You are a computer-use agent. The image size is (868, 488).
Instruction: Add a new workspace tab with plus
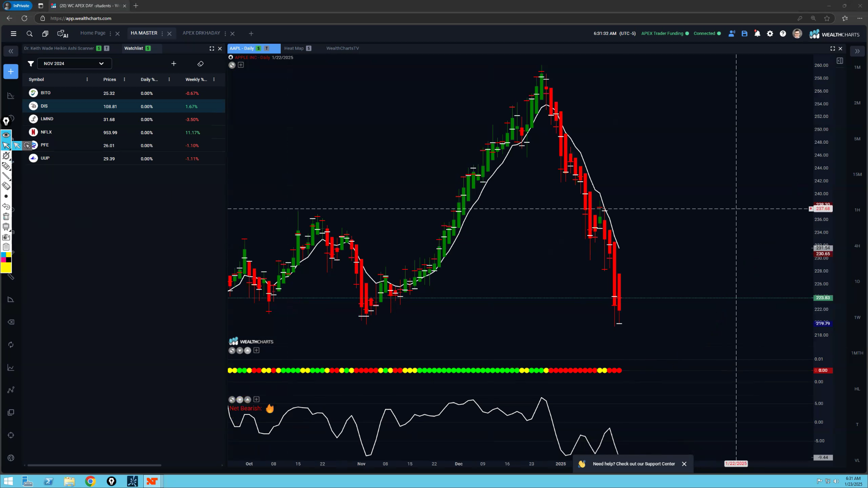click(251, 33)
